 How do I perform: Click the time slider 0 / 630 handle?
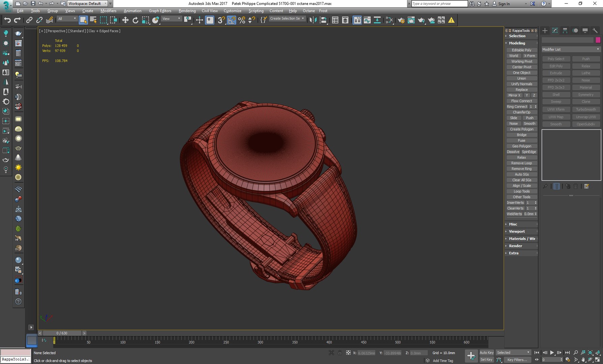pyautogui.click(x=62, y=333)
